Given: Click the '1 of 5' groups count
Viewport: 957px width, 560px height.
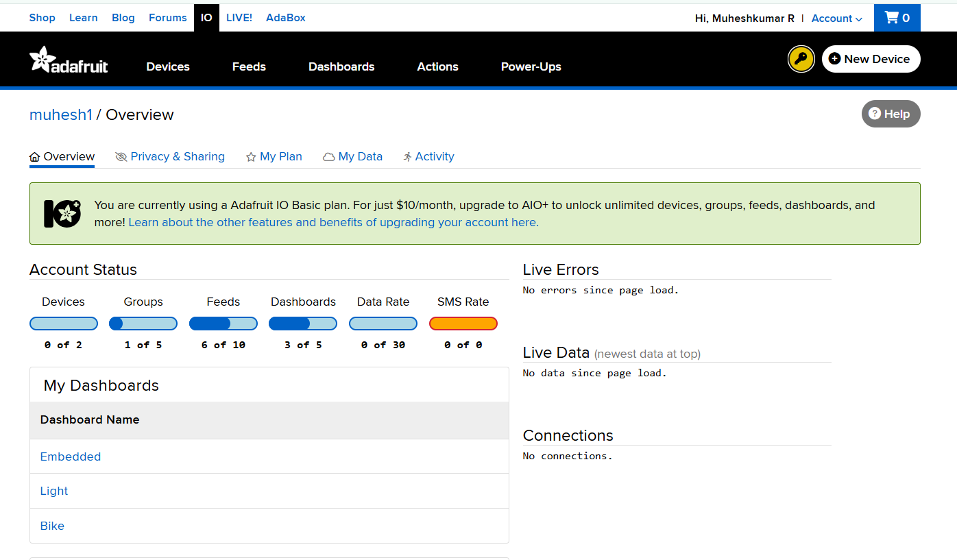Looking at the screenshot, I should point(143,345).
